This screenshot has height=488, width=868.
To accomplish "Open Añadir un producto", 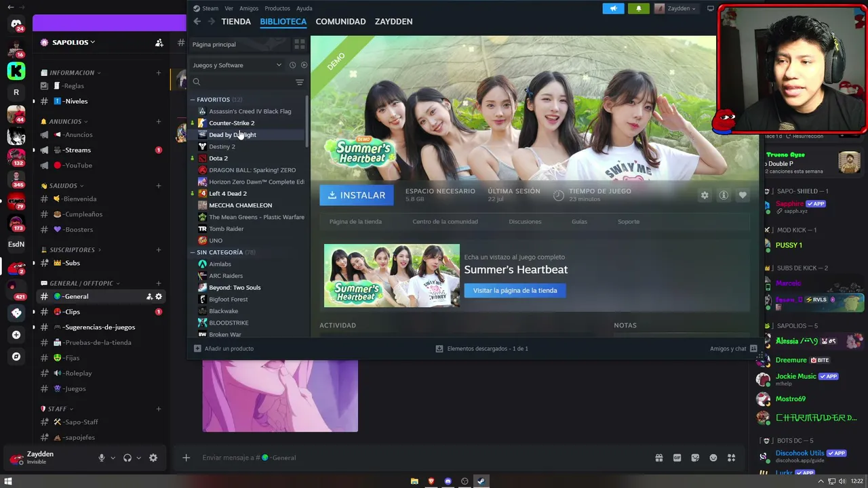I will pos(224,348).
